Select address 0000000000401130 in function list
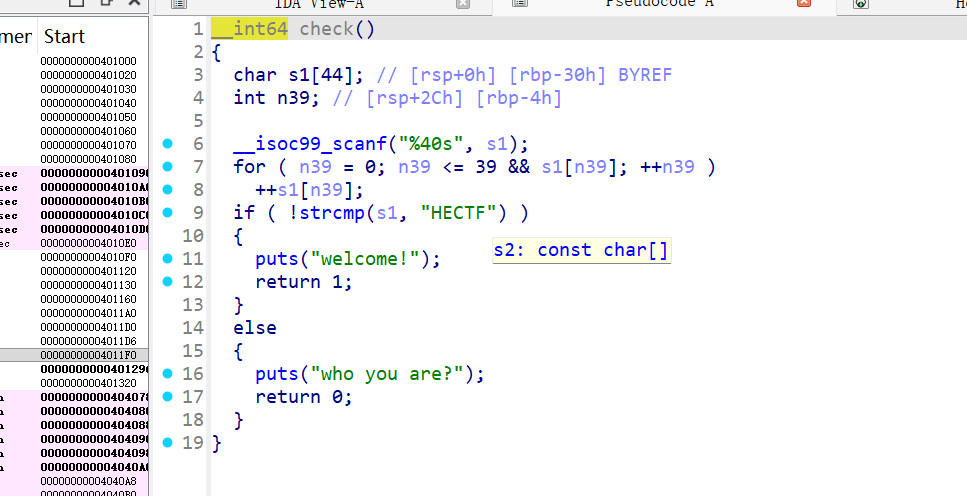Screen dimensions: 967x496 [89, 285]
